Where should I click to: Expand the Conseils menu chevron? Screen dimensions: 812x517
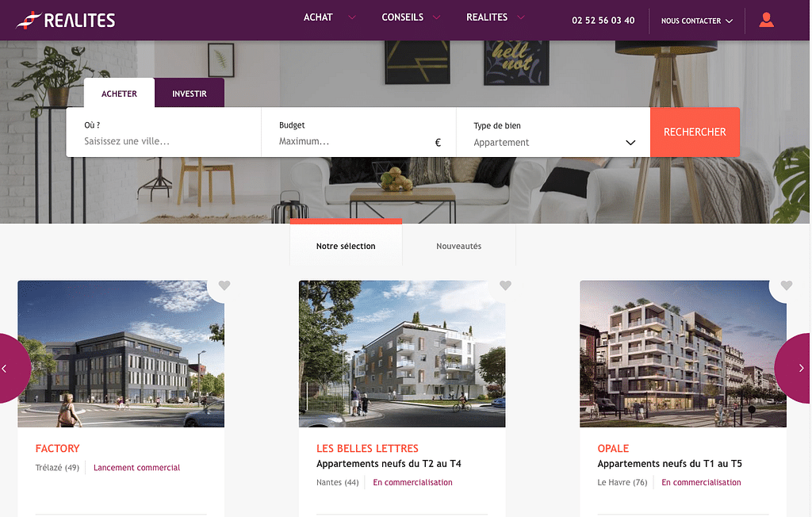pyautogui.click(x=437, y=17)
